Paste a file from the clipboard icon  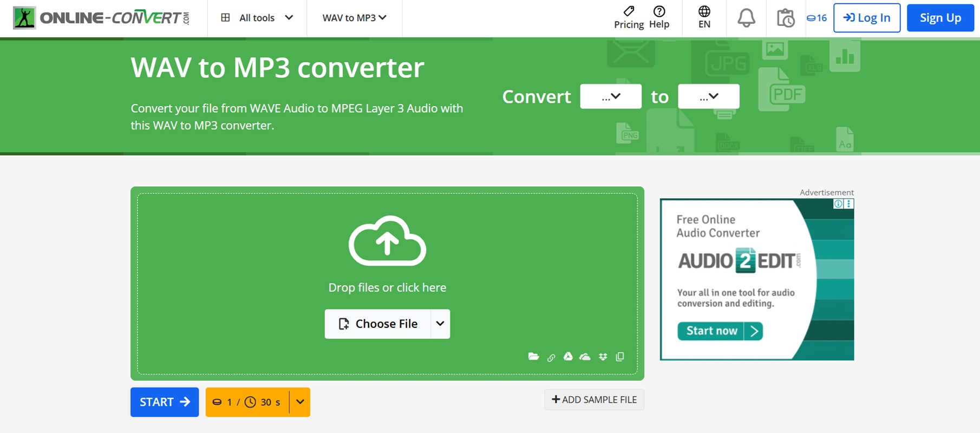tap(620, 356)
